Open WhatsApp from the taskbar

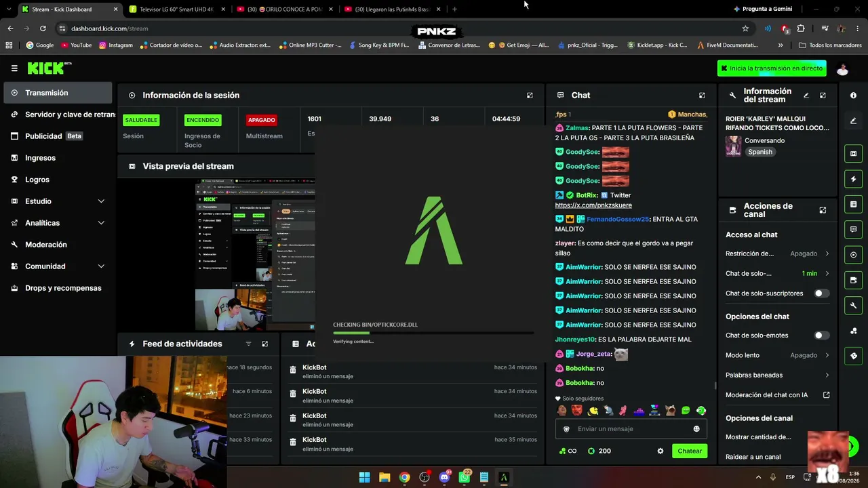point(465,477)
